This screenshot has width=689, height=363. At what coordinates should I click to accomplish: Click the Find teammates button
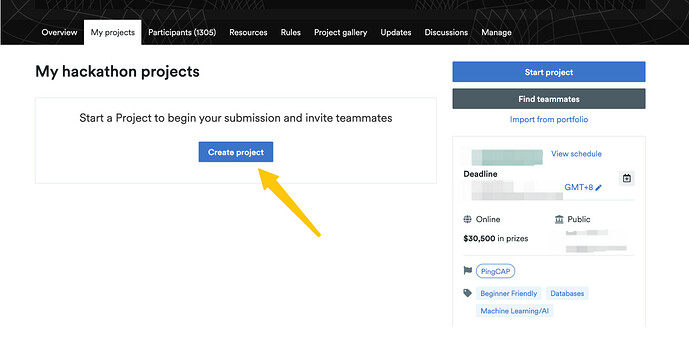pos(549,99)
